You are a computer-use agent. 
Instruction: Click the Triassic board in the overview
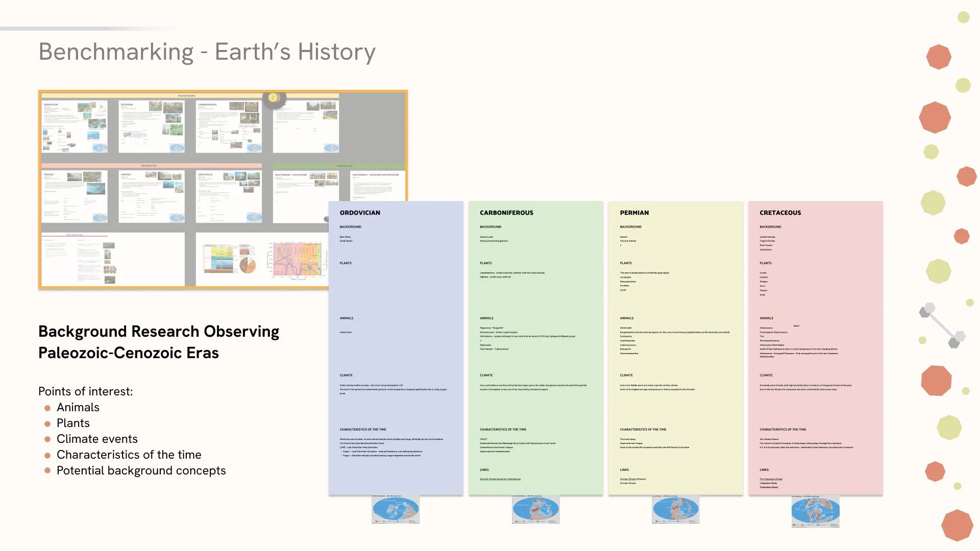pyautogui.click(x=75, y=196)
